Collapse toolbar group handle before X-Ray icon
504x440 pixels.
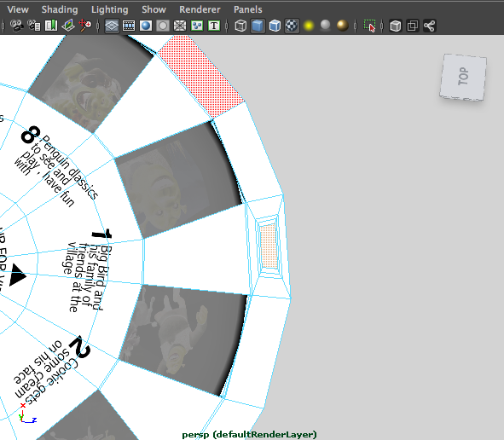click(382, 26)
